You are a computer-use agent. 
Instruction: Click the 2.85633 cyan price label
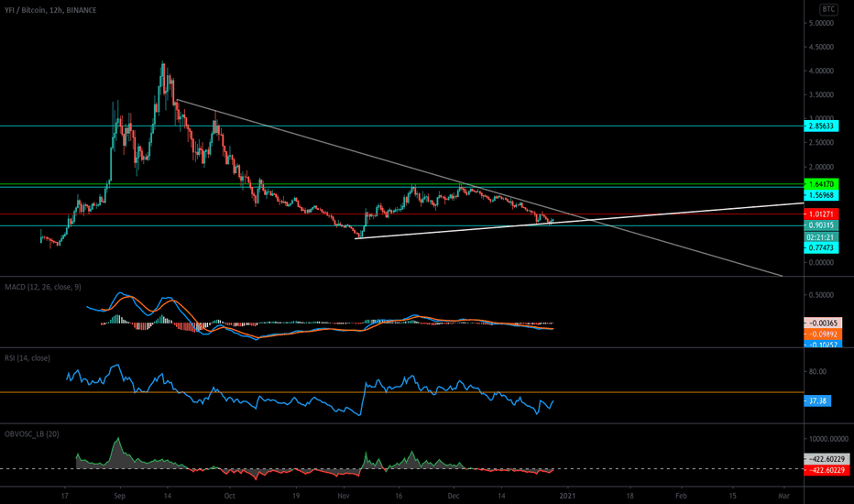click(x=821, y=126)
